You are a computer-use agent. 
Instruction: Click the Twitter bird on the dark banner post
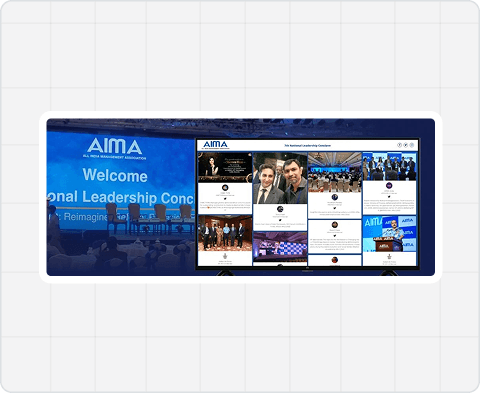pos(225,199)
